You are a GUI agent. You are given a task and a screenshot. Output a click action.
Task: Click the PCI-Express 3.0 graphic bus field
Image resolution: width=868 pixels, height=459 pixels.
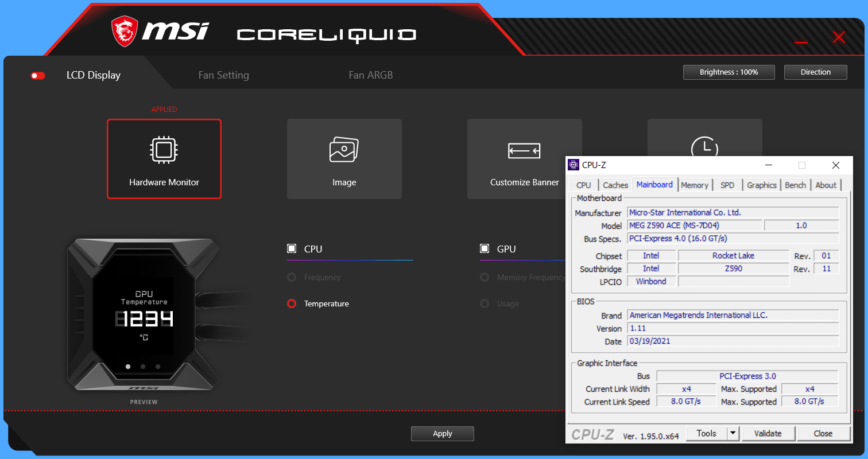[x=747, y=376]
